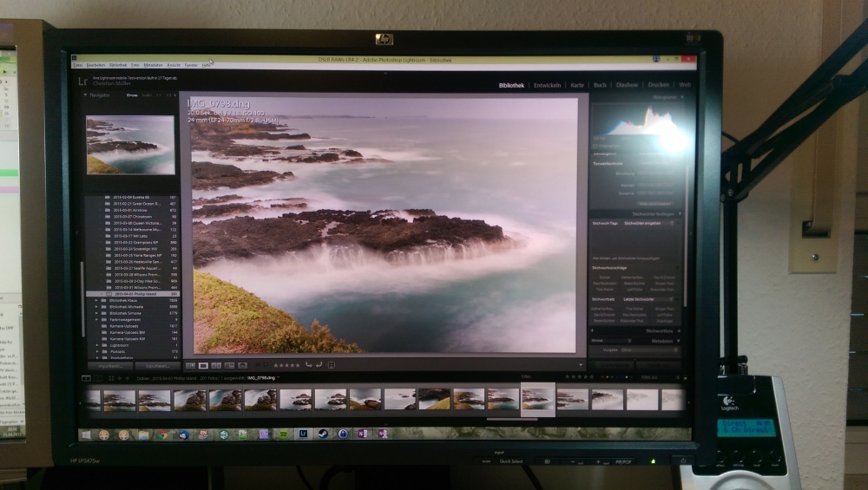Image resolution: width=868 pixels, height=490 pixels.
Task: Select loupe view icon in the toolbar
Action: click(x=203, y=365)
